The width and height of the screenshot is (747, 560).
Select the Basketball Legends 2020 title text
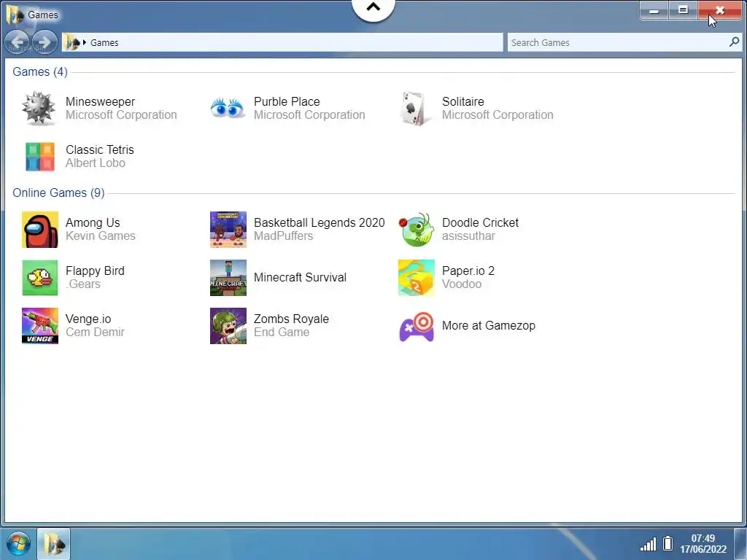[320, 222]
